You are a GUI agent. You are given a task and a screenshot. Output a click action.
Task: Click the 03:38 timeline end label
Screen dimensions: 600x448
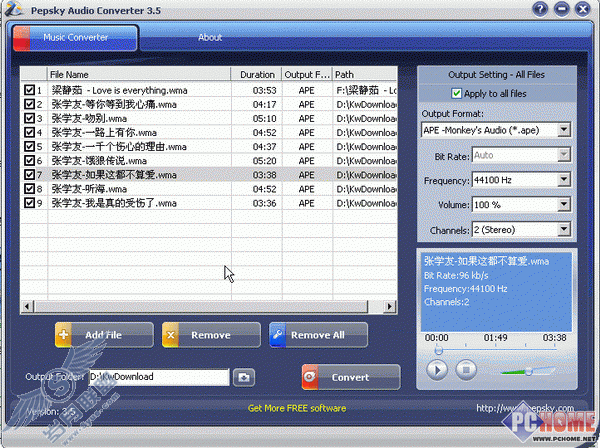554,338
